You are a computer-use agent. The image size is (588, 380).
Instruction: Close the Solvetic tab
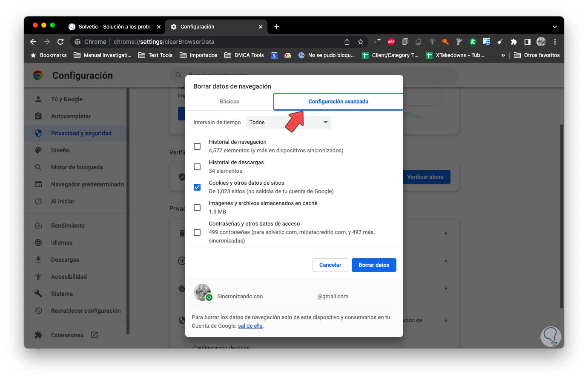point(159,27)
